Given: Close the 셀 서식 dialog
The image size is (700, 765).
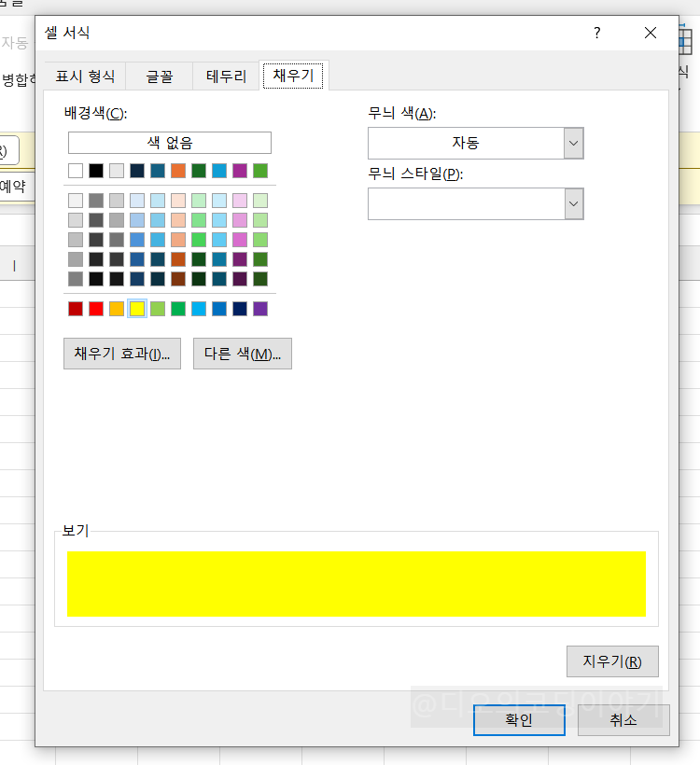Looking at the screenshot, I should (x=651, y=33).
